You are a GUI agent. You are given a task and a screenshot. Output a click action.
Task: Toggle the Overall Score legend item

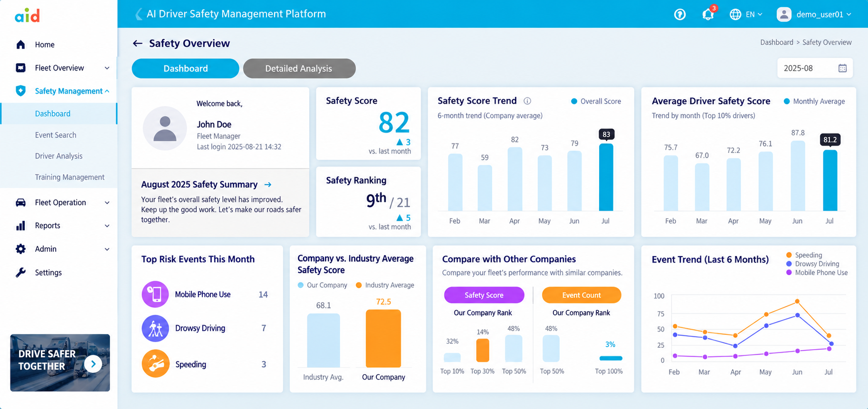tap(596, 101)
